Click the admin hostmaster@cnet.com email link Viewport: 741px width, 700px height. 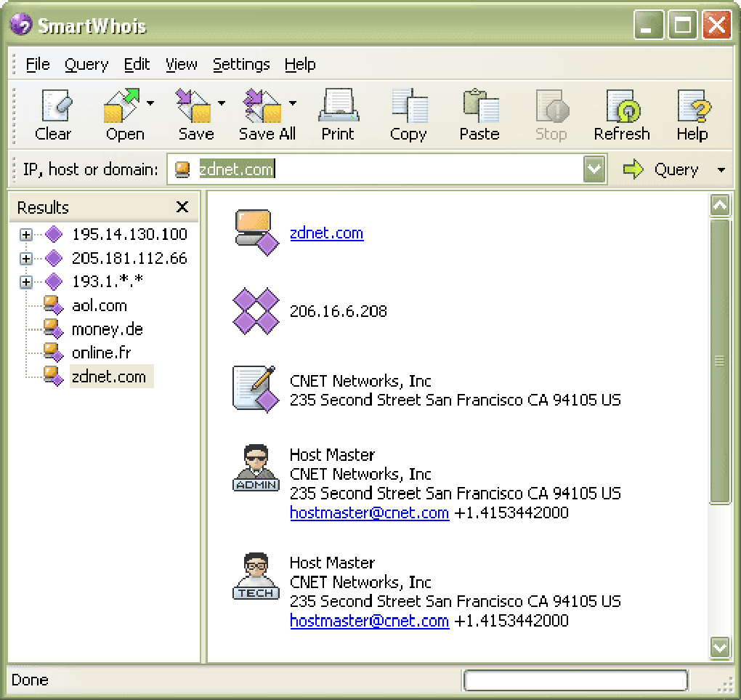[369, 512]
